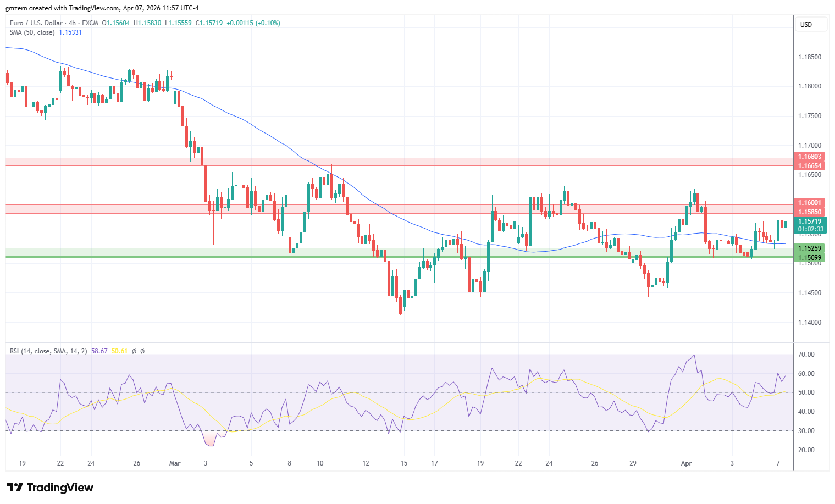835x504 pixels.
Task: Click the RSI moving average value 50.61
Action: point(119,351)
